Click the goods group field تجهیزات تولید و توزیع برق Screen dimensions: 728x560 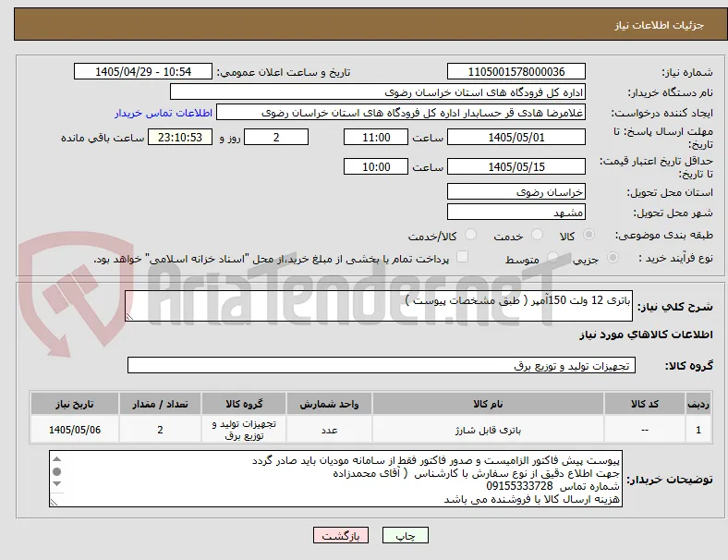click(x=382, y=365)
